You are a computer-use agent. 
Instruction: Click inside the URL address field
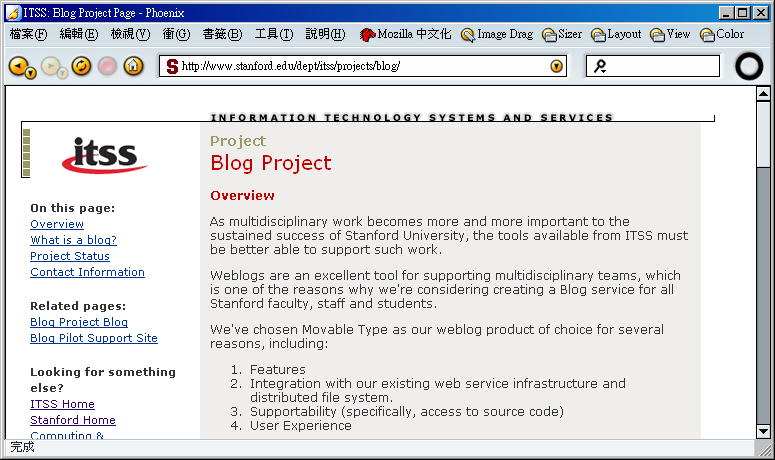363,66
